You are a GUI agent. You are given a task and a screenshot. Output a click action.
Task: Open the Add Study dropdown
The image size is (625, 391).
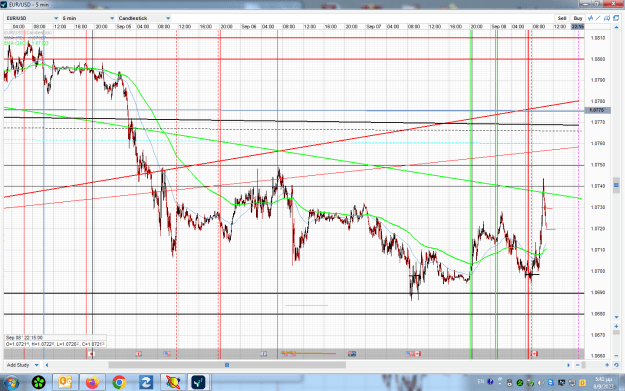coord(23,365)
